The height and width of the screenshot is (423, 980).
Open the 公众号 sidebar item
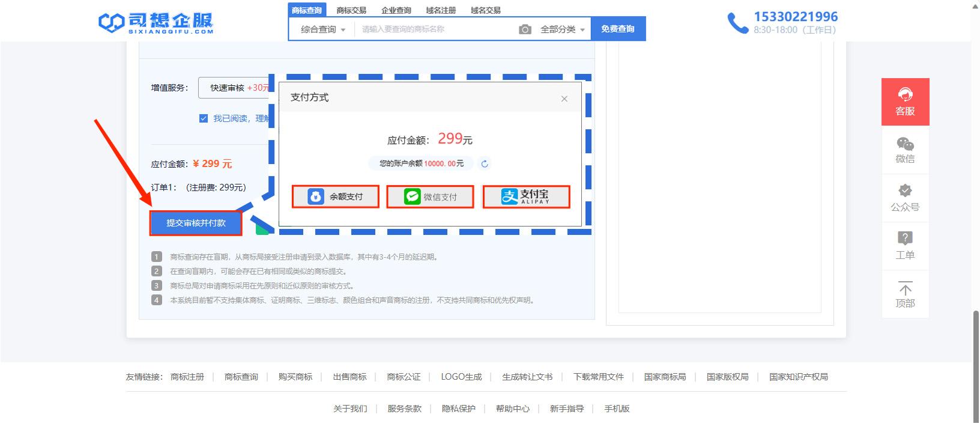pos(905,198)
